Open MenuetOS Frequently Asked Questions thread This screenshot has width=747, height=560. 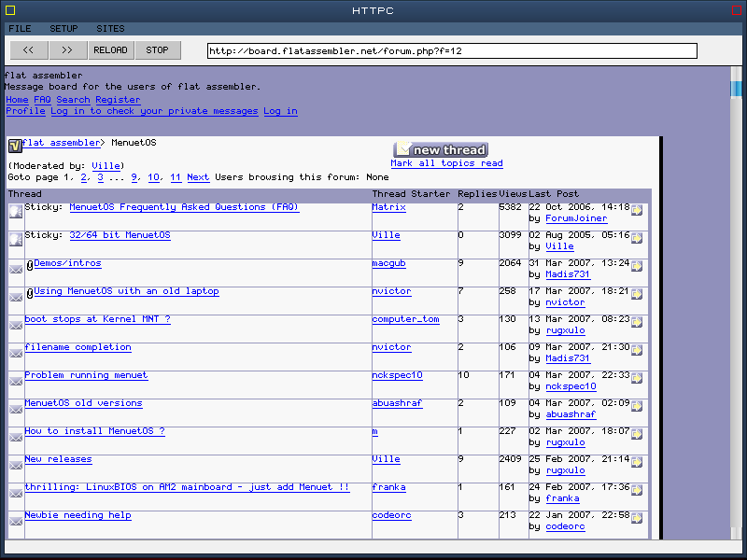pos(184,207)
